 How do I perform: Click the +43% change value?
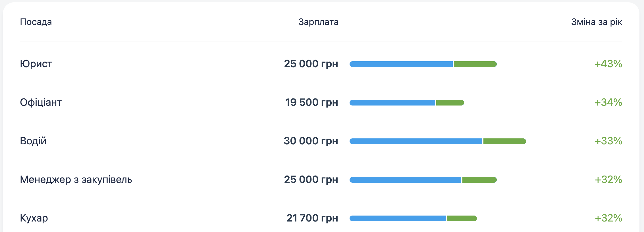608,64
